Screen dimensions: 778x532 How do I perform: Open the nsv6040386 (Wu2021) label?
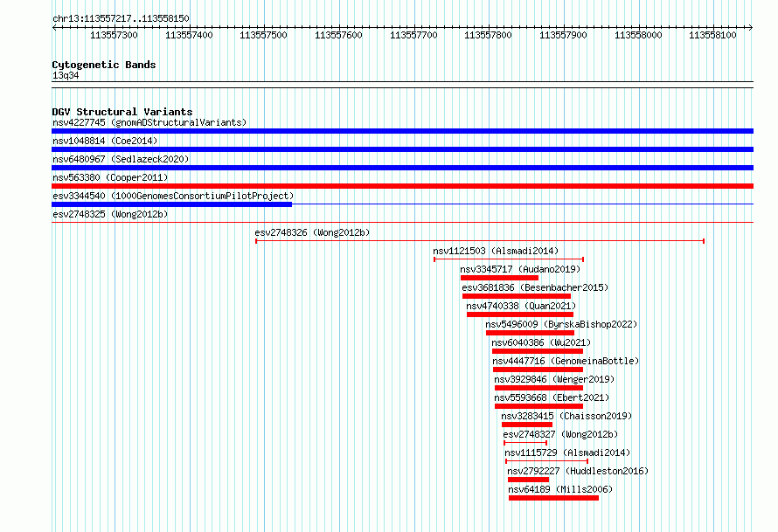tap(541, 342)
